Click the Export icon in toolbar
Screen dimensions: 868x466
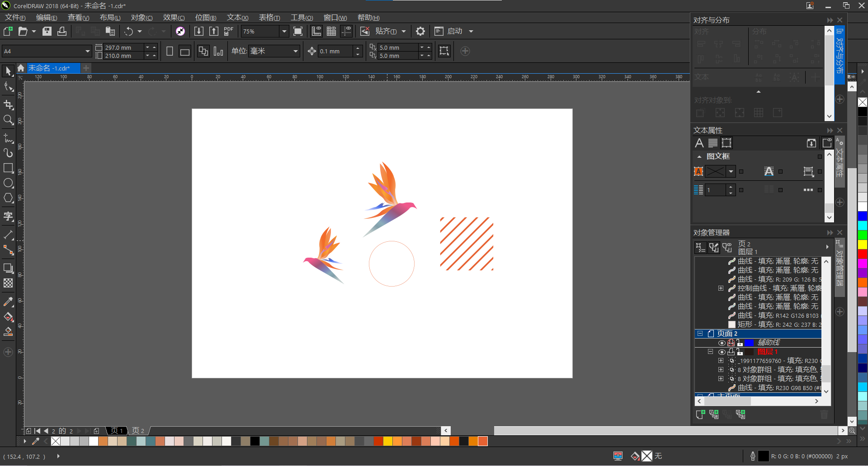coord(214,31)
